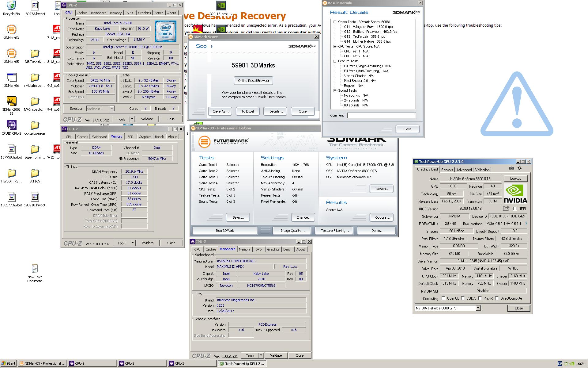588x368 pixels.
Task: Open the Validation tab in GPU-Z
Action: click(482, 170)
